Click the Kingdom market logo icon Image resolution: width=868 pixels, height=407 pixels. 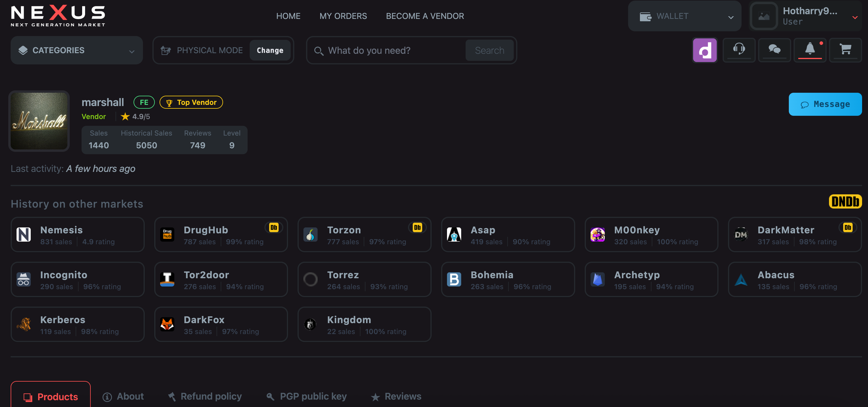310,324
